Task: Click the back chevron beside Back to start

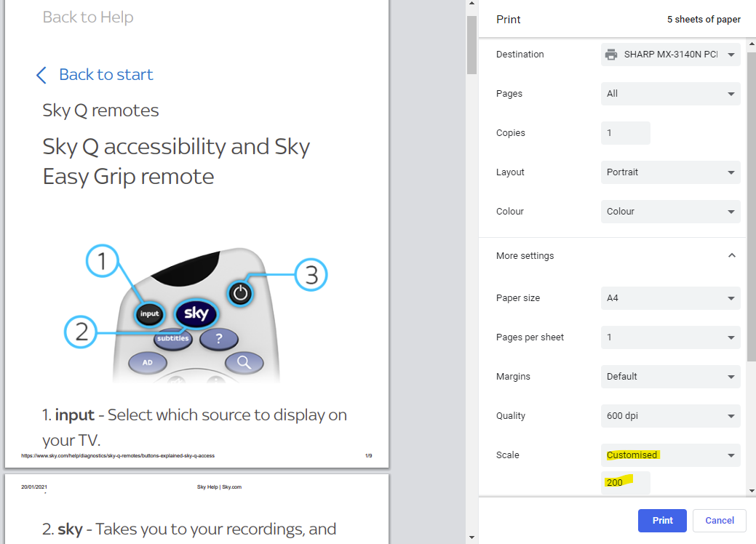Action: 41,75
